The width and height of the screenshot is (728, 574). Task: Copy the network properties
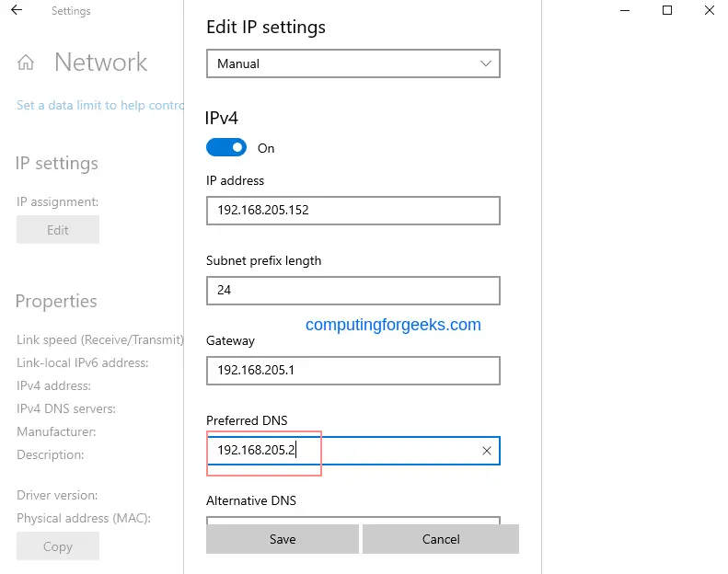[58, 546]
